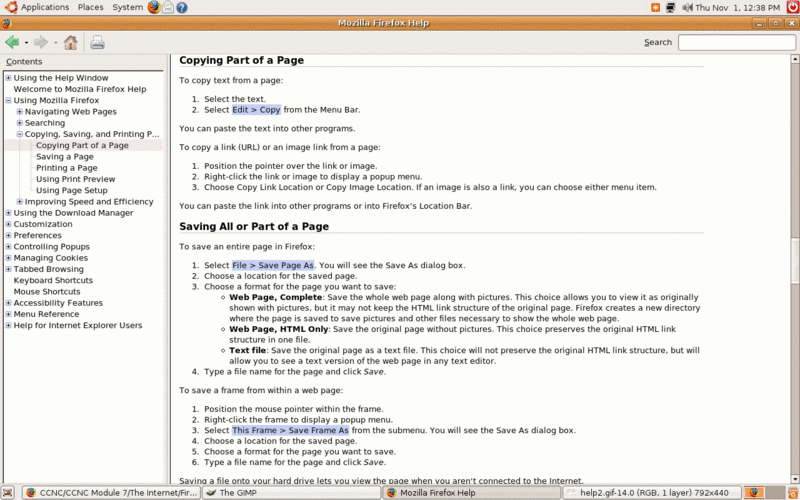Viewport: 800px width, 500px height.
Task: Expand Accessibility Features node
Action: click(x=8, y=303)
